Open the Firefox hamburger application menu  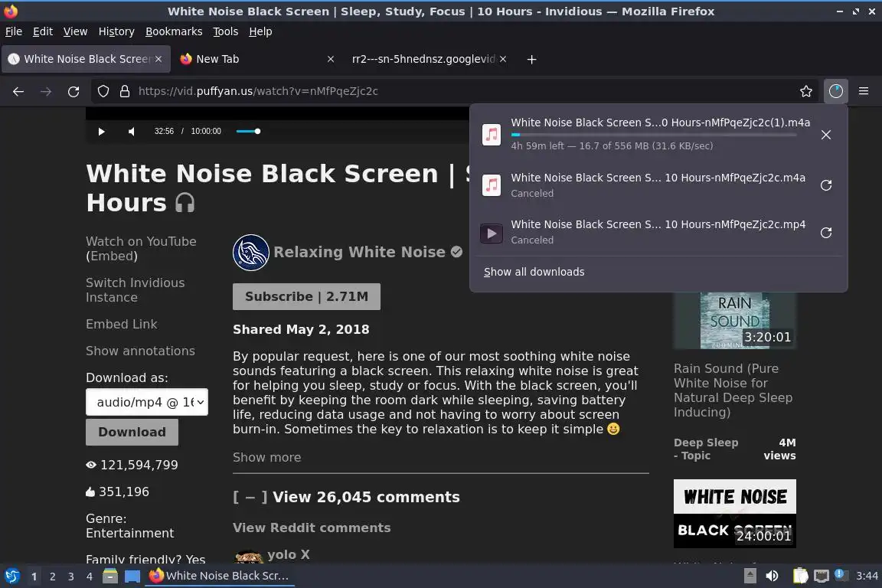tap(864, 91)
